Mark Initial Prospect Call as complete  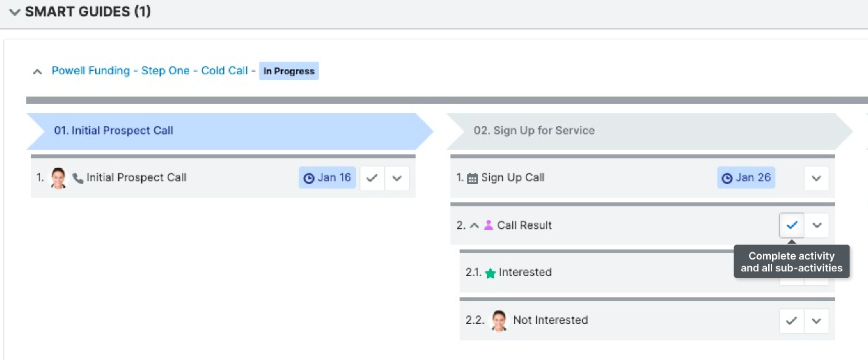point(372,178)
